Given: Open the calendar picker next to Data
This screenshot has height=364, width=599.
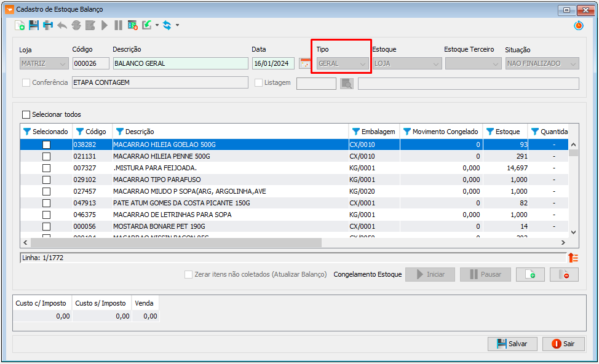Looking at the screenshot, I should coord(305,63).
